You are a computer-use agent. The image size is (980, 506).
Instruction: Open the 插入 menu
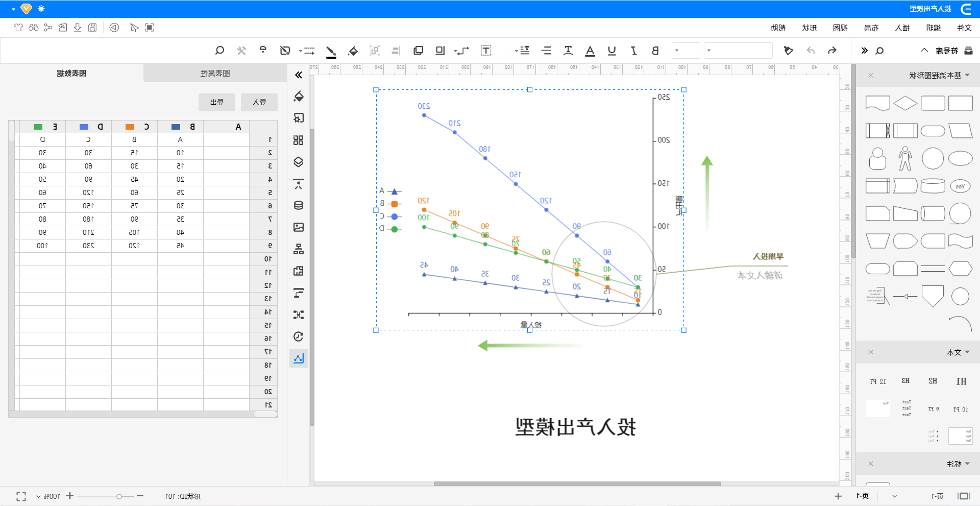pos(902,28)
